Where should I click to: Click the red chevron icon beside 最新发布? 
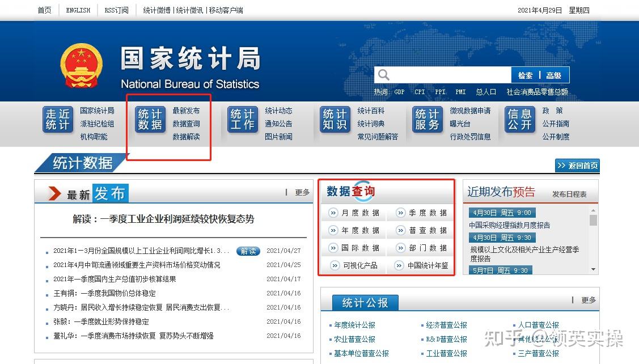[54, 193]
